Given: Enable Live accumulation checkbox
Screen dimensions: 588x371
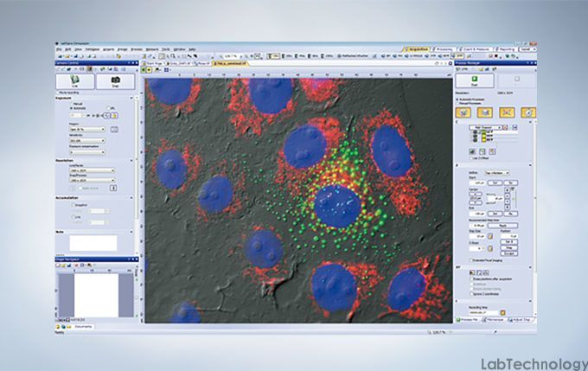Looking at the screenshot, I should coord(73,217).
